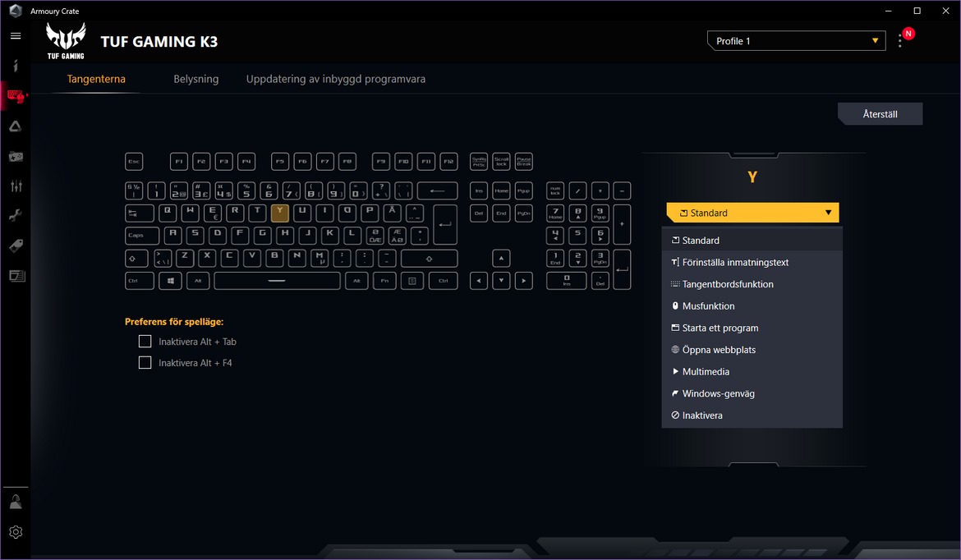Select the Backspace arrow key
Screen dimensions: 961x560
(437, 190)
